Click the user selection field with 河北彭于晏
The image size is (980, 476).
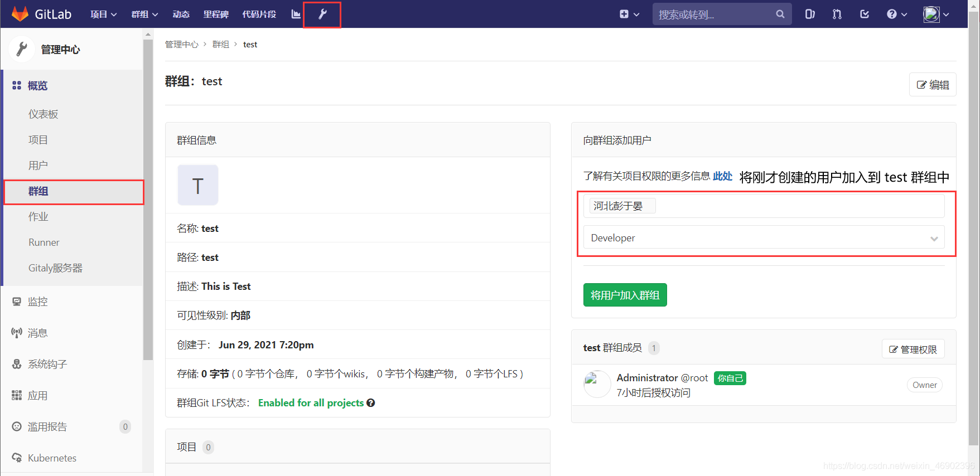764,206
